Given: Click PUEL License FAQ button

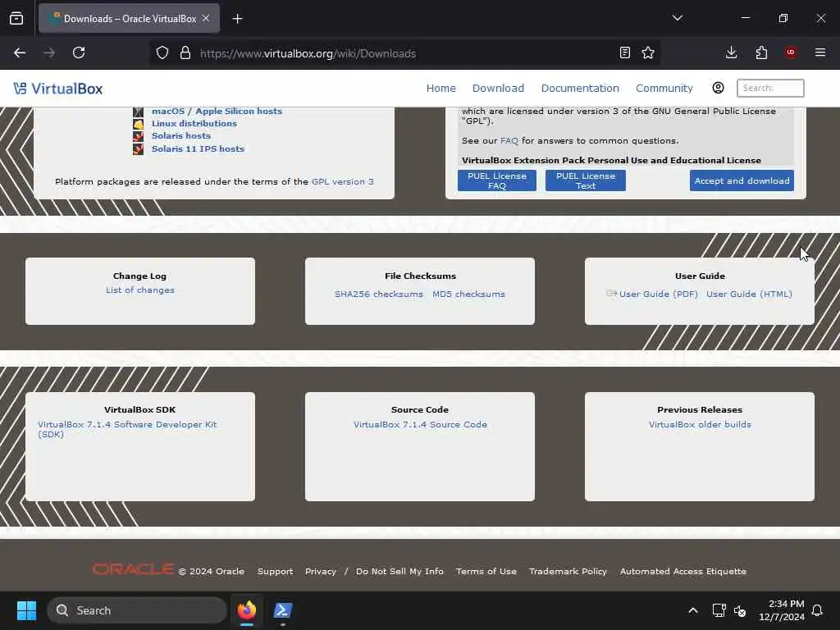Looking at the screenshot, I should click(496, 180).
